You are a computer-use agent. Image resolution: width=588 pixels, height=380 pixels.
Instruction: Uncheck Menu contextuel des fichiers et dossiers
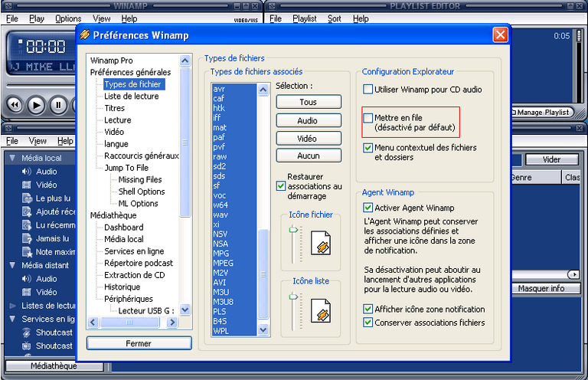coord(367,148)
